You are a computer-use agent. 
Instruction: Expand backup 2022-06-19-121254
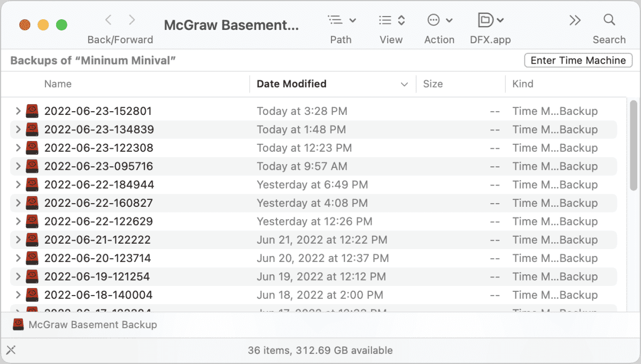18,276
